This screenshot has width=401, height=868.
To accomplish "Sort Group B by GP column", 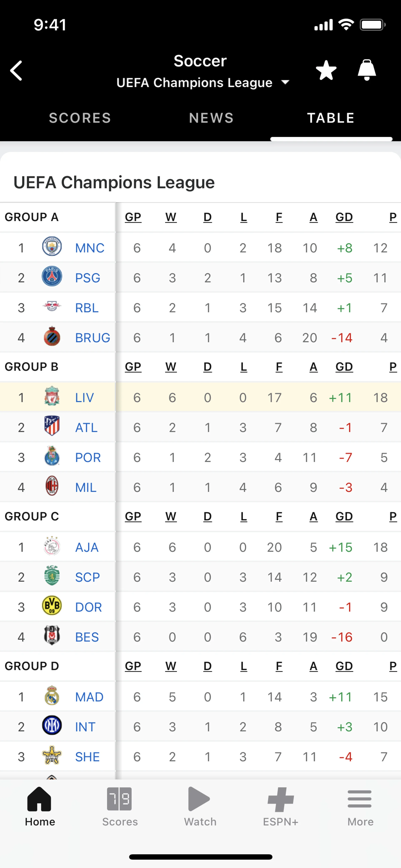I will pos(133,367).
